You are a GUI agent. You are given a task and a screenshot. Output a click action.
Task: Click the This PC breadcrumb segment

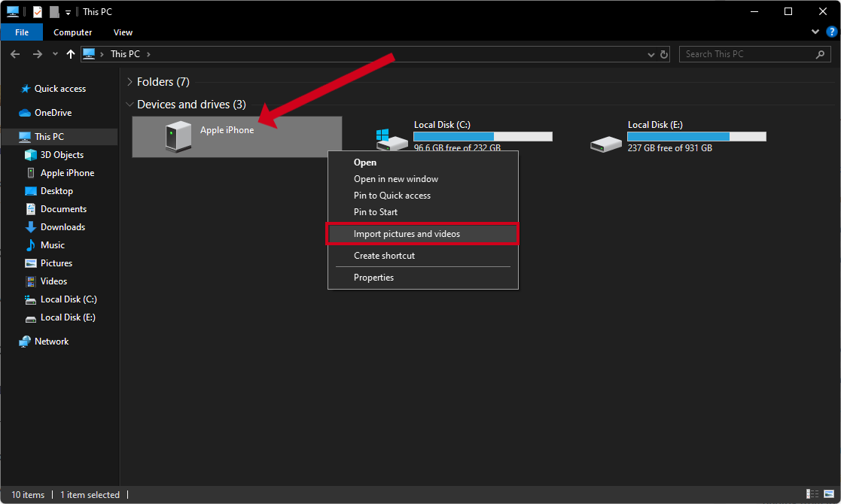(125, 54)
